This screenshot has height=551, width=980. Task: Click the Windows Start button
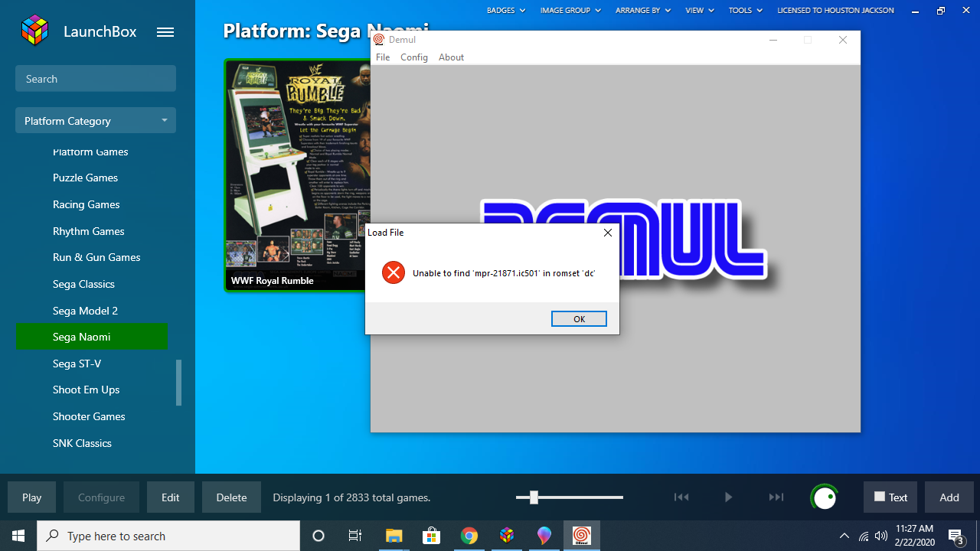[x=18, y=536]
